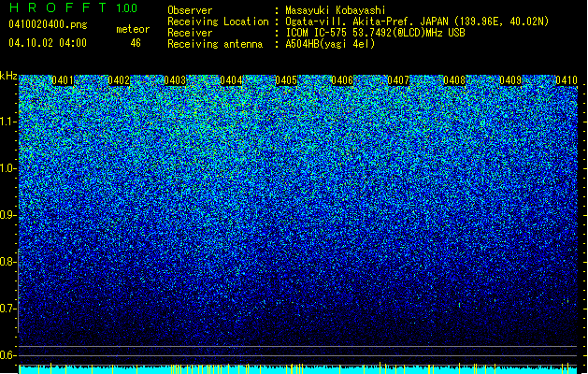
Task: Click the Ogata-vill. Akita-Pref. JAPAN location text
Action: tap(417, 22)
